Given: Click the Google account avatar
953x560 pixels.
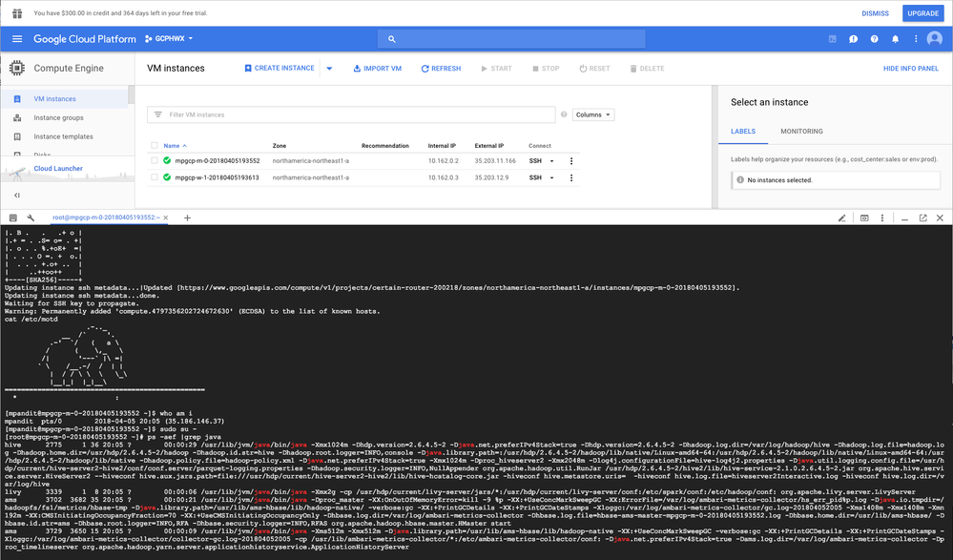Looking at the screenshot, I should [x=935, y=39].
